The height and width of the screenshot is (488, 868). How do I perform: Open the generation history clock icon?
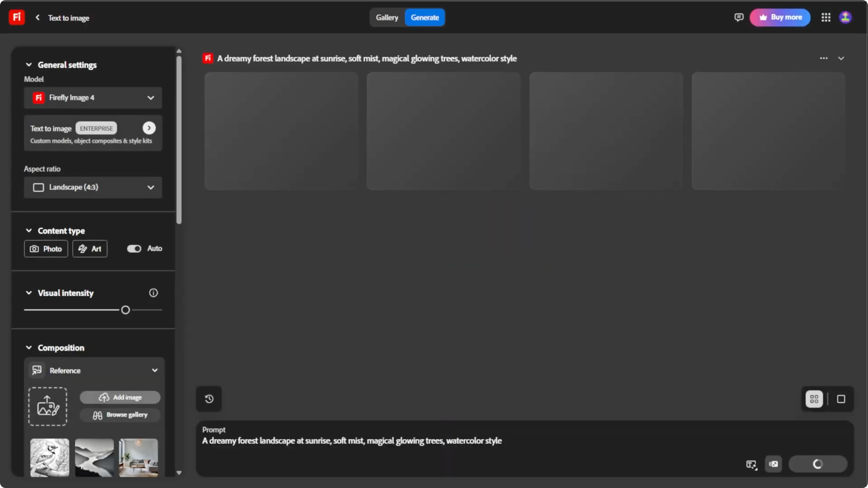tap(209, 399)
